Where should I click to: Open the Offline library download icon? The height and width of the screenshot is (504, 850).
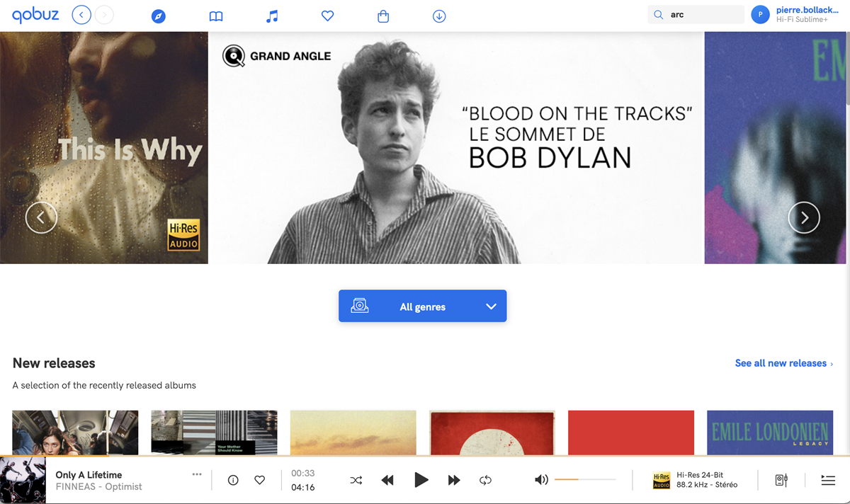tap(439, 16)
